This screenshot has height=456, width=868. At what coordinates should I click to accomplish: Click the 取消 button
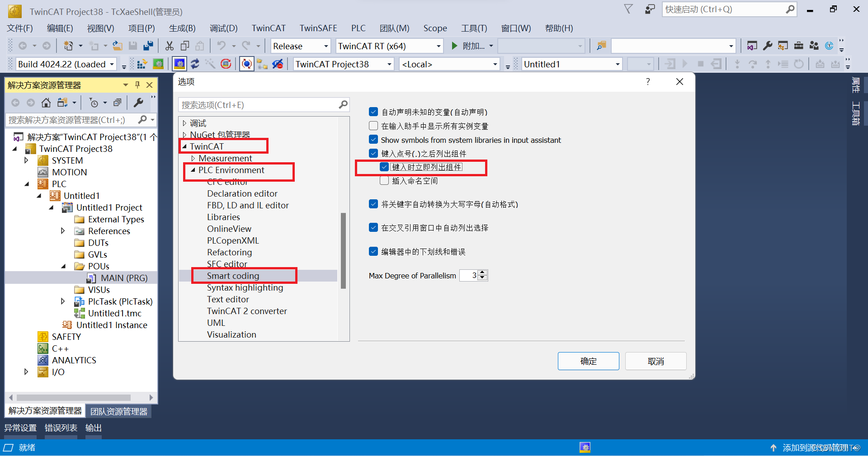click(x=656, y=361)
